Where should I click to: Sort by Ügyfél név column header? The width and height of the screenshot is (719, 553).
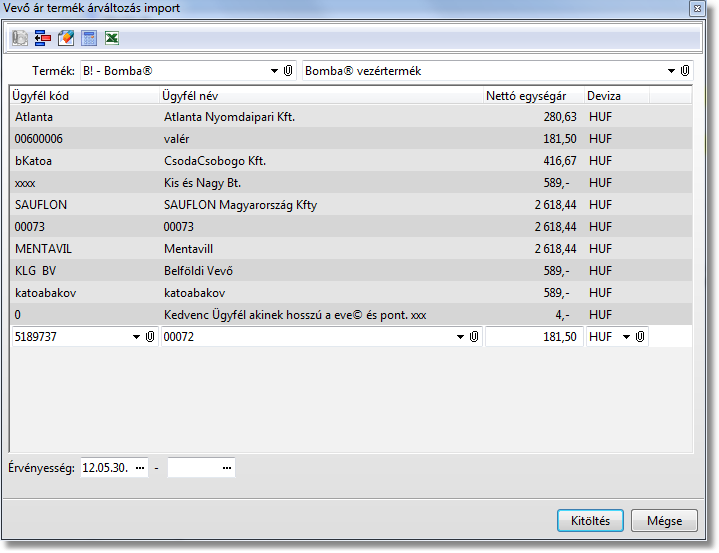point(321,96)
